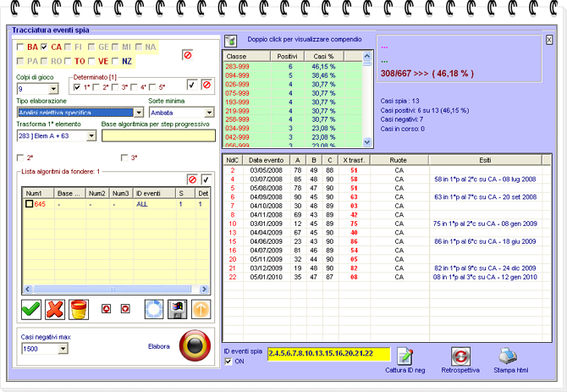Click the Data evento column header
The width and height of the screenshot is (567, 392).
point(266,160)
